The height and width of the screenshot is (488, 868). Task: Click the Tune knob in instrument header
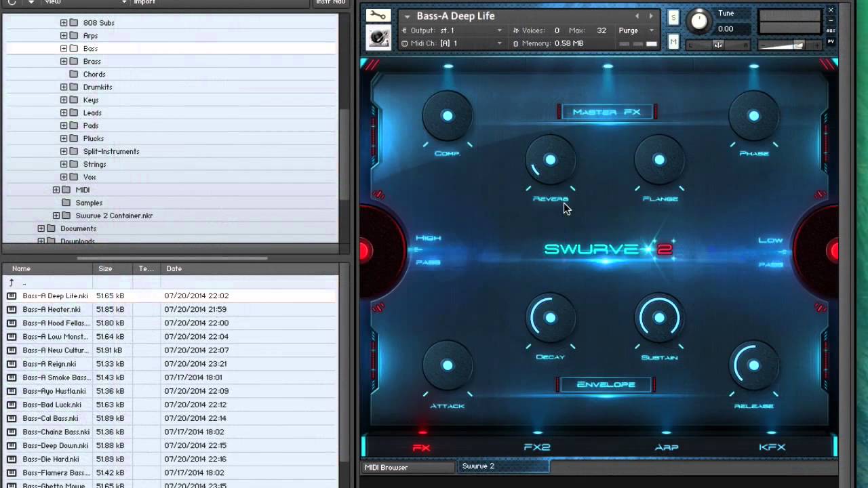click(699, 20)
